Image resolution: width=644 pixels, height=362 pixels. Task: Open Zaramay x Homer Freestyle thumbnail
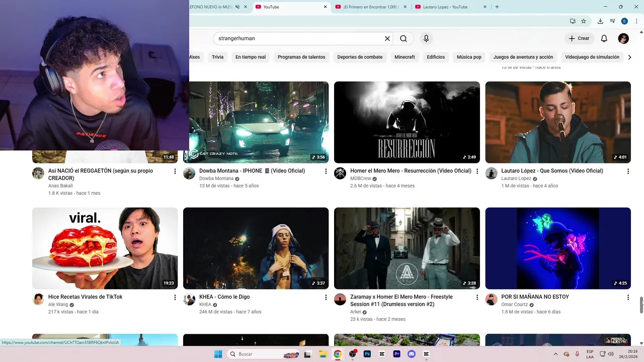coord(407,248)
